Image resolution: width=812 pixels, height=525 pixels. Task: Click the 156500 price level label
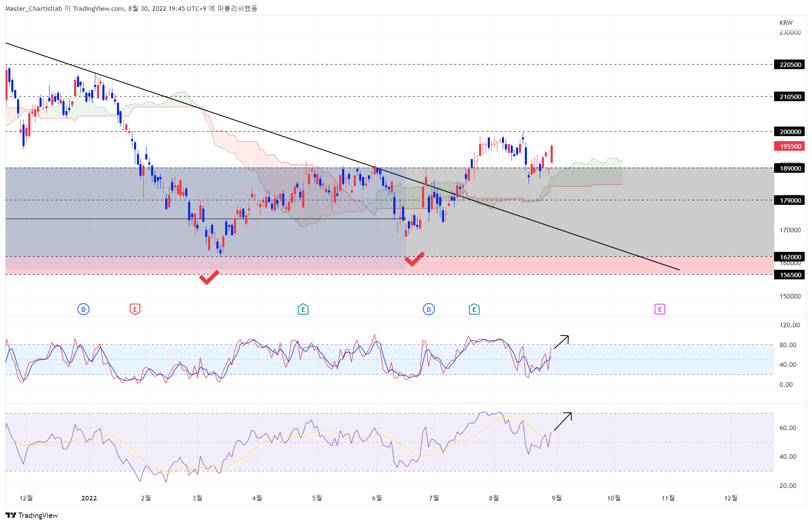coord(790,275)
